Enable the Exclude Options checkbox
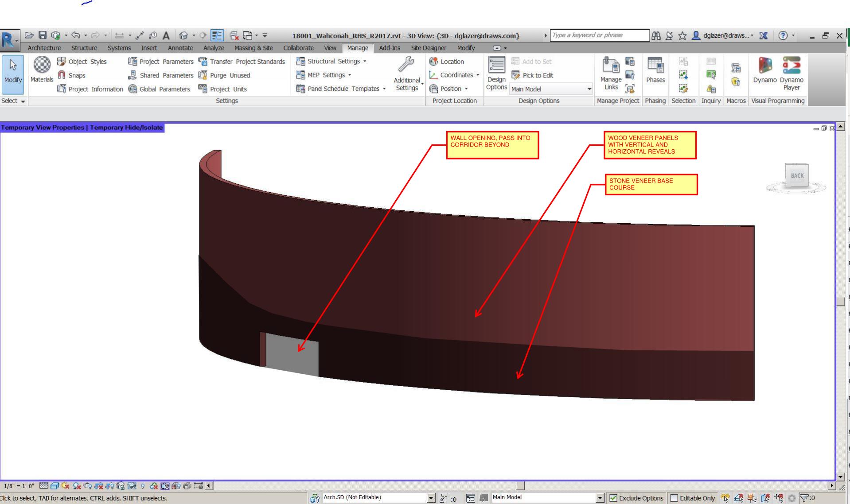 tap(614, 498)
